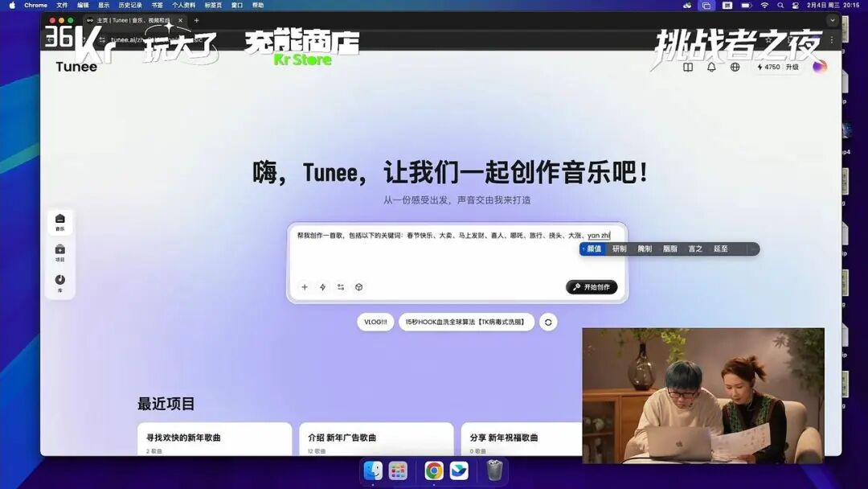Select the VLOG!!! suggestion chip
The width and height of the screenshot is (868, 489).
point(375,322)
